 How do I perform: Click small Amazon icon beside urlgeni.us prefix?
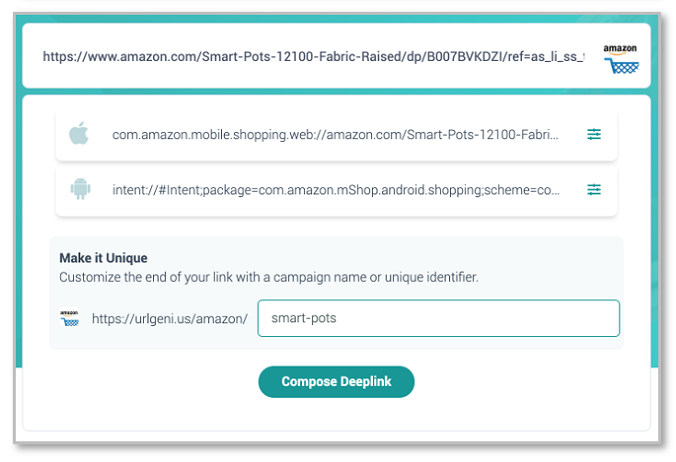tap(69, 318)
